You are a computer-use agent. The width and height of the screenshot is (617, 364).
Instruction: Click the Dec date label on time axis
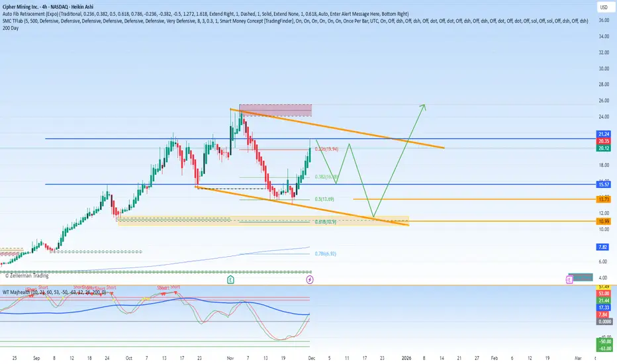tap(312, 358)
